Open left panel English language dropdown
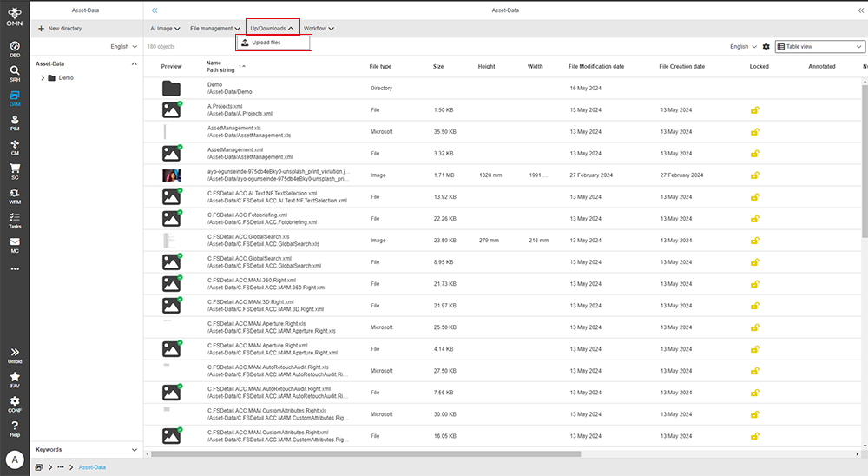 tap(123, 47)
